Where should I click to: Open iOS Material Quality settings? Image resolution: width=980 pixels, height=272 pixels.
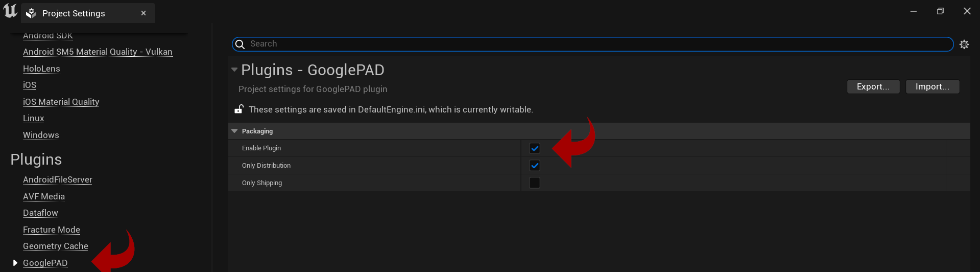point(61,102)
